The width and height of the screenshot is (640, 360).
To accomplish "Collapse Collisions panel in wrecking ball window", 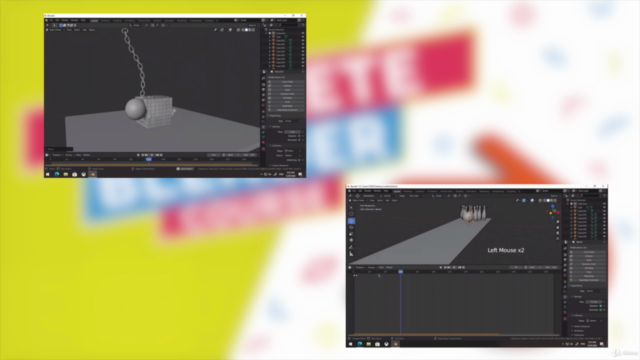I will click(x=276, y=146).
